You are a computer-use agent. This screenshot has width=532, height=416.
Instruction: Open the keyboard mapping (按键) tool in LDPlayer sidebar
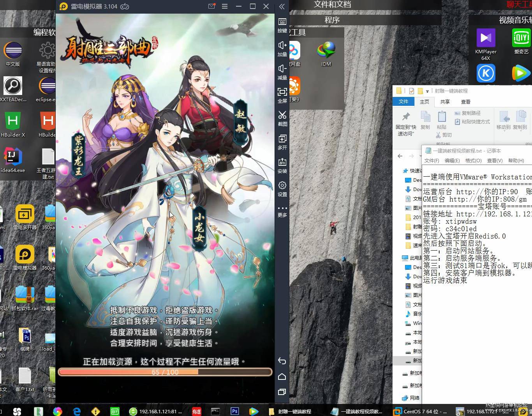coord(282,25)
